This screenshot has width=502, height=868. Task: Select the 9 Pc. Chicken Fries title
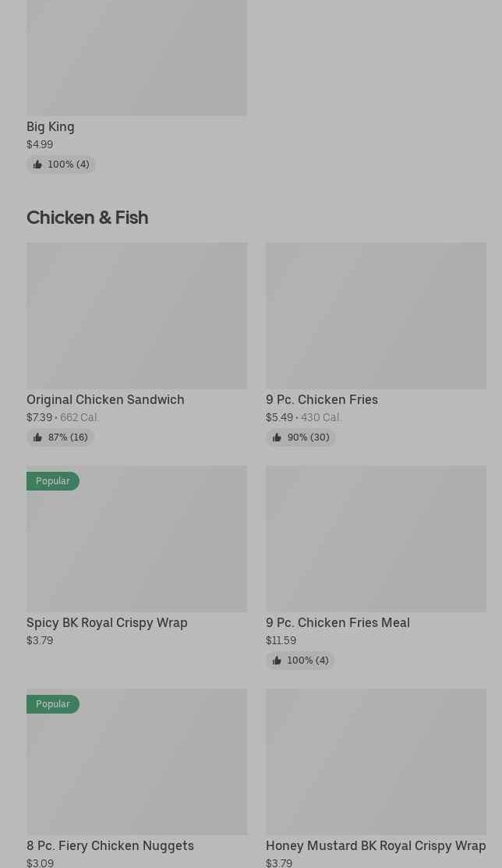tap(322, 399)
